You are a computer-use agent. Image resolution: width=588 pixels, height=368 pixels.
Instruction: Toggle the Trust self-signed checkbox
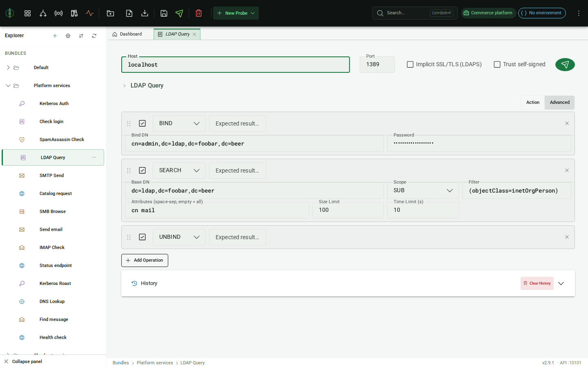tap(497, 64)
